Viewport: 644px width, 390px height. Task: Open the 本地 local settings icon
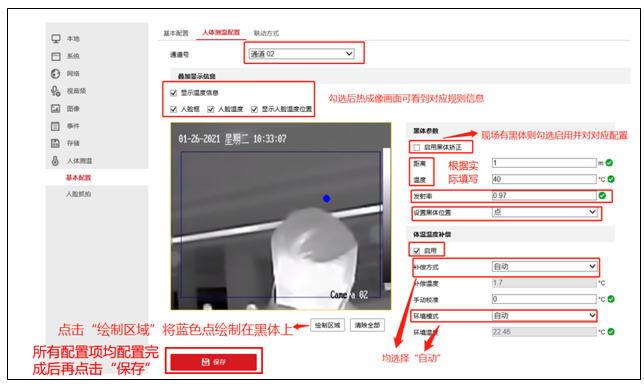56,39
